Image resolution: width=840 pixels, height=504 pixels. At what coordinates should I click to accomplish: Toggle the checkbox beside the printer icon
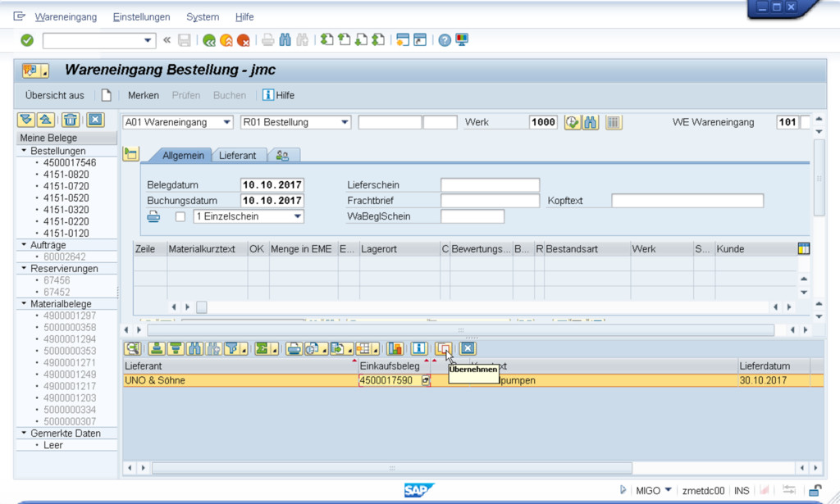[x=180, y=216]
